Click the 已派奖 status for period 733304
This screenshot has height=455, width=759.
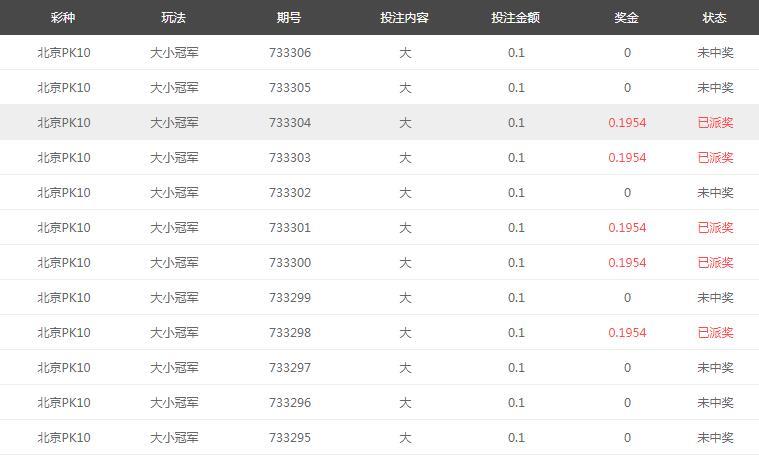715,123
